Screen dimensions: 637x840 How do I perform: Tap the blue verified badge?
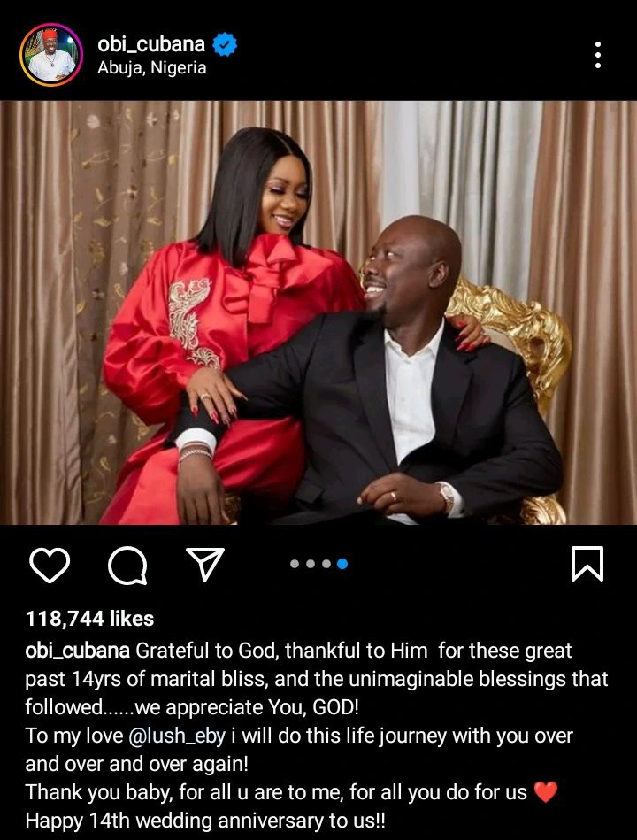pyautogui.click(x=225, y=44)
